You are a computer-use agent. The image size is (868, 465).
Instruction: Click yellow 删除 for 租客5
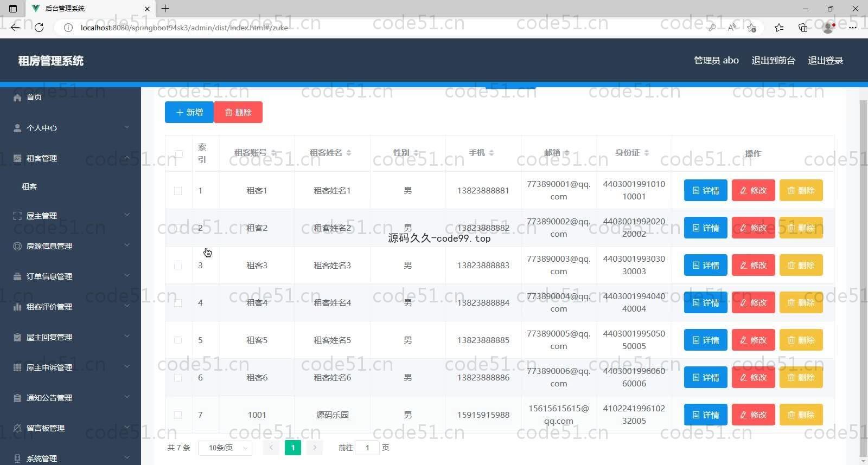pos(801,340)
